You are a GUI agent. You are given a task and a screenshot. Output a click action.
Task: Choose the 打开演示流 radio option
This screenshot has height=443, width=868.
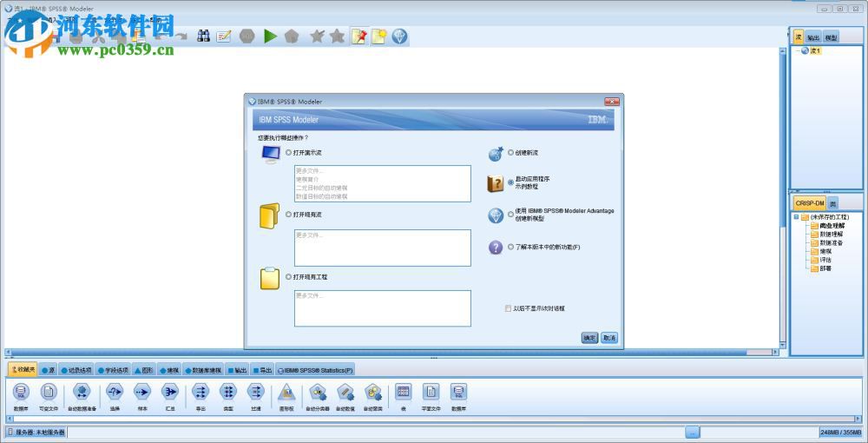click(x=288, y=152)
